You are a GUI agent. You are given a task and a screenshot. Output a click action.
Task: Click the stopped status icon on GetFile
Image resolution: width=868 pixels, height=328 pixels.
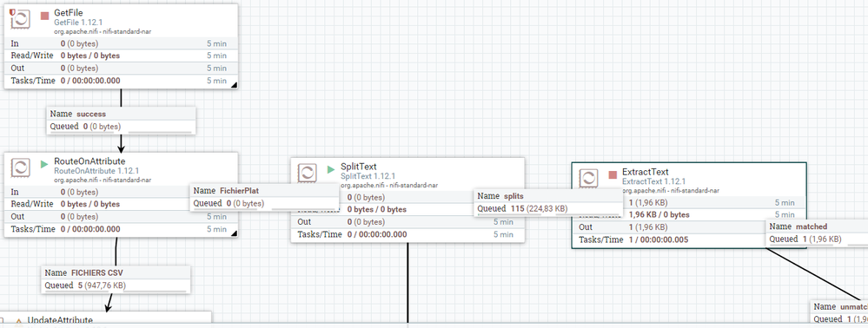[x=45, y=16]
